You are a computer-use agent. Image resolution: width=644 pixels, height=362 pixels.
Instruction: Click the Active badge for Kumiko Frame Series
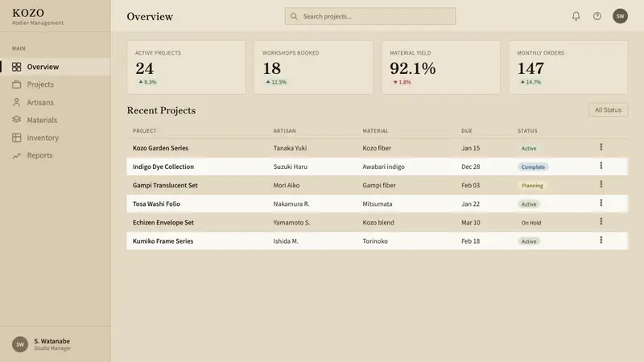point(529,241)
